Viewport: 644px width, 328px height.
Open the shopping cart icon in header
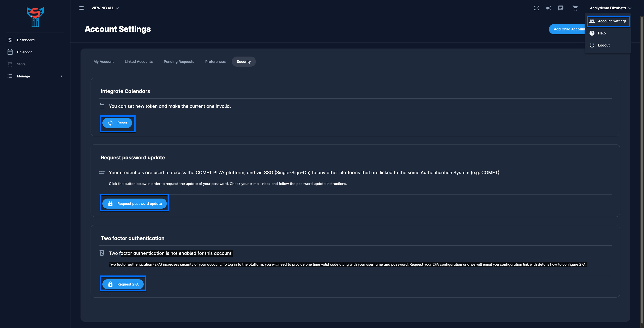point(575,8)
